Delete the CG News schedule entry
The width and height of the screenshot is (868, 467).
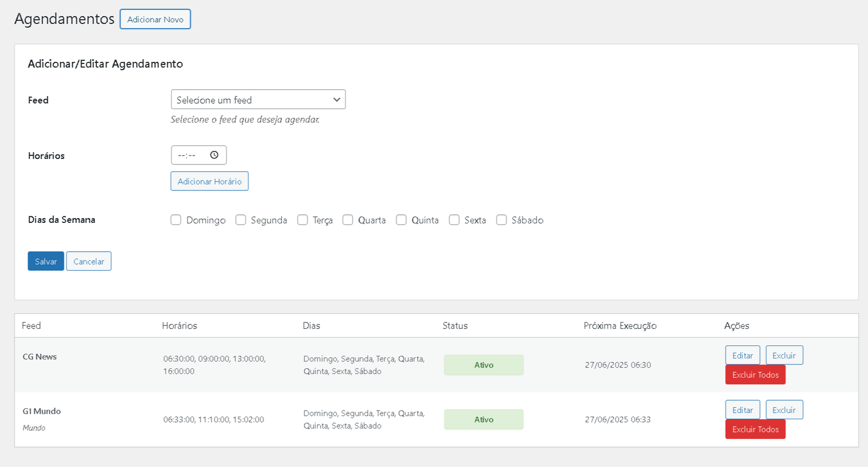[x=784, y=356]
